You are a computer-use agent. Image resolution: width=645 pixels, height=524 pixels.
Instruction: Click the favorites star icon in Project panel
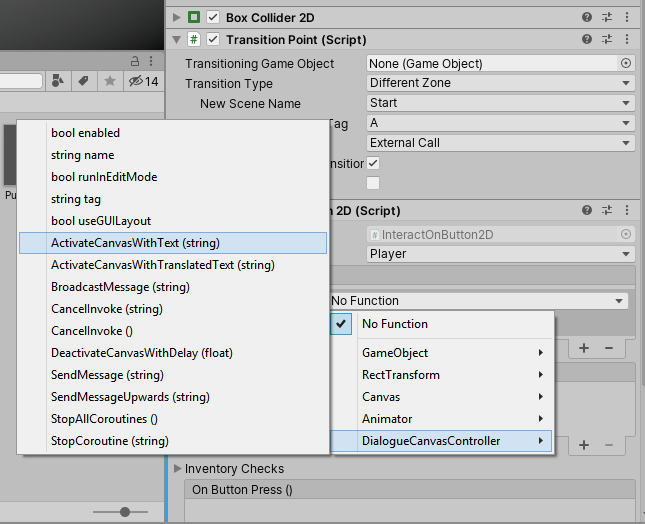(x=110, y=81)
